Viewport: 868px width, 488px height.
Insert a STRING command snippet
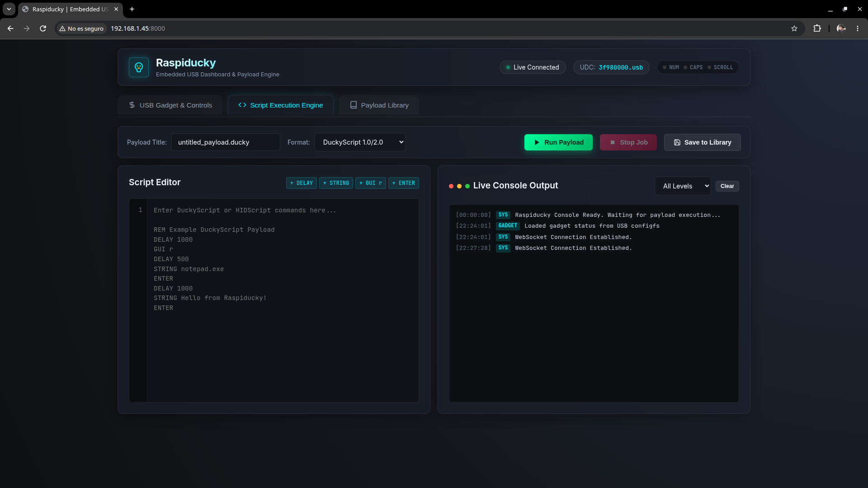coord(336,183)
